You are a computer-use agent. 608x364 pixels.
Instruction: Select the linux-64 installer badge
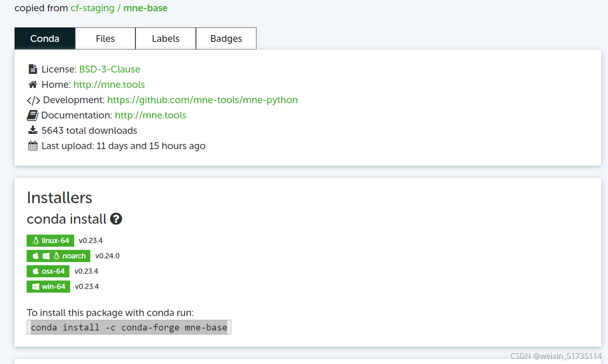coord(50,241)
